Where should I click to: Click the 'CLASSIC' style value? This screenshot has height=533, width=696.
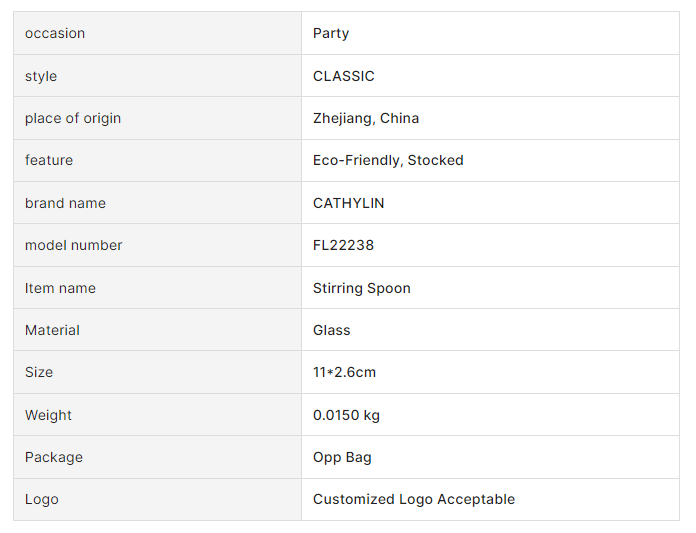tap(344, 76)
